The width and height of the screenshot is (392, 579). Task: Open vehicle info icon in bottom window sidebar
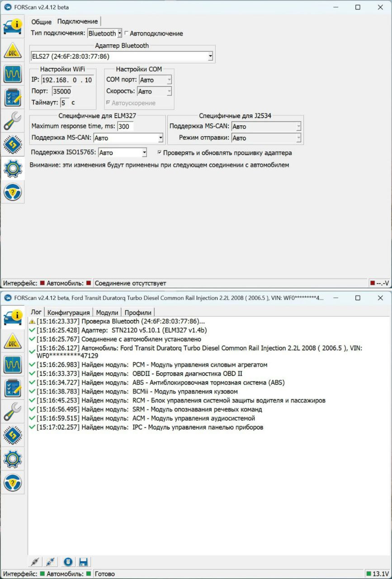click(13, 317)
